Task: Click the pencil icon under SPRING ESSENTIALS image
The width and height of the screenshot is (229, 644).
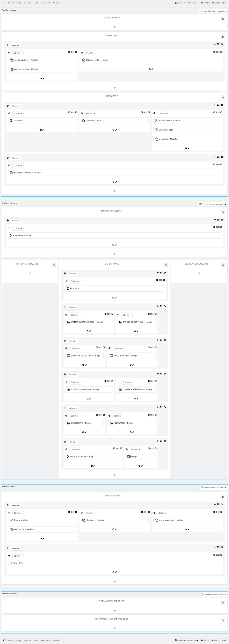Action: click(x=137, y=331)
